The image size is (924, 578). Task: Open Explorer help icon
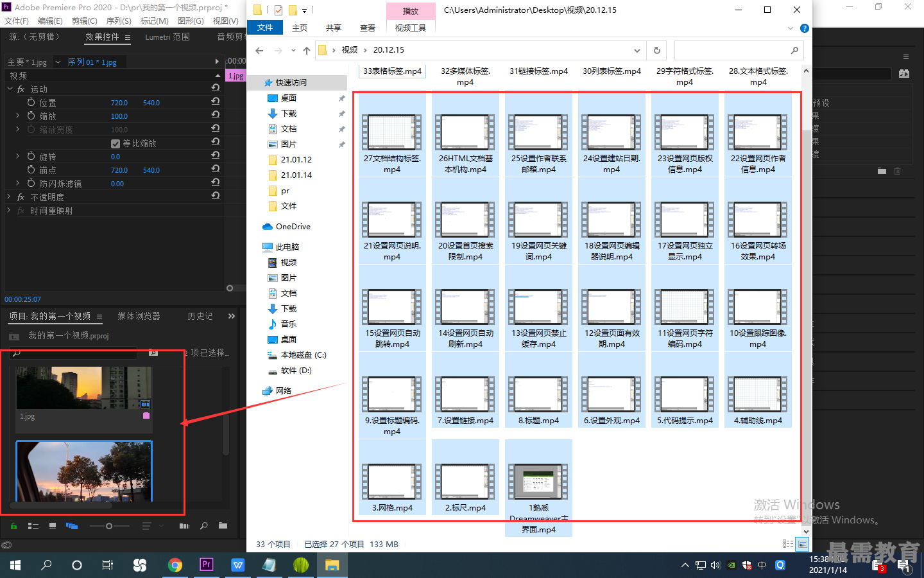coord(805,28)
